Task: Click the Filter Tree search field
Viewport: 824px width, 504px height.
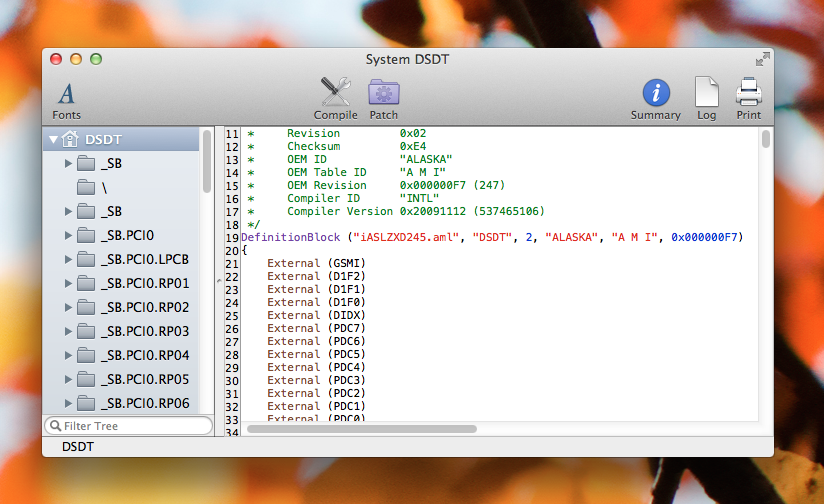Action: 129,426
